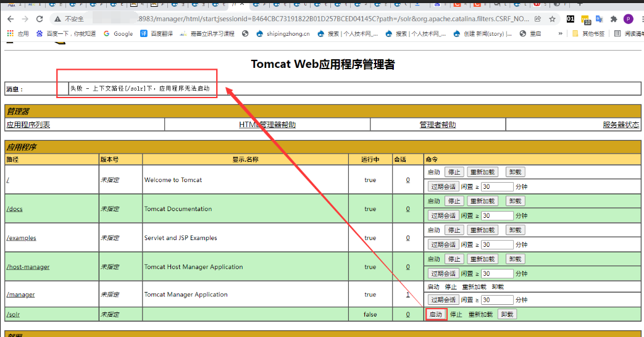Click 卸载 for Welcome to Tomcat row
Screen dimensions: 644x337
tap(516, 172)
